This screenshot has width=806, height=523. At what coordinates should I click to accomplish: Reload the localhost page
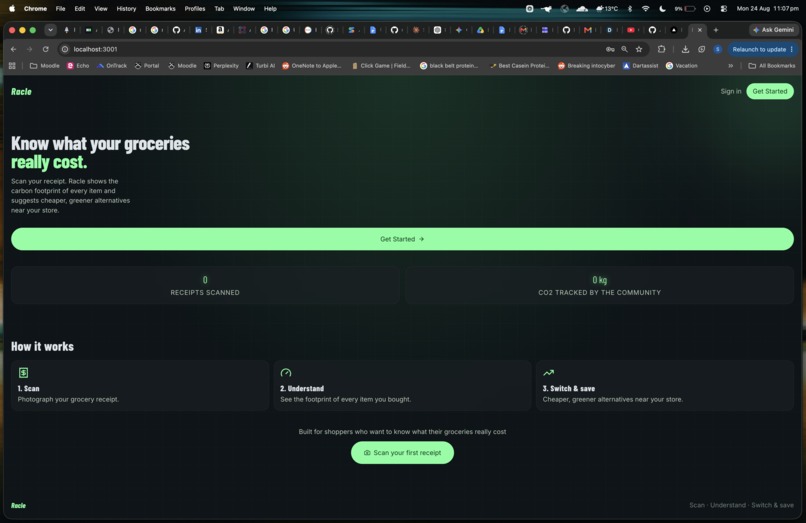46,49
